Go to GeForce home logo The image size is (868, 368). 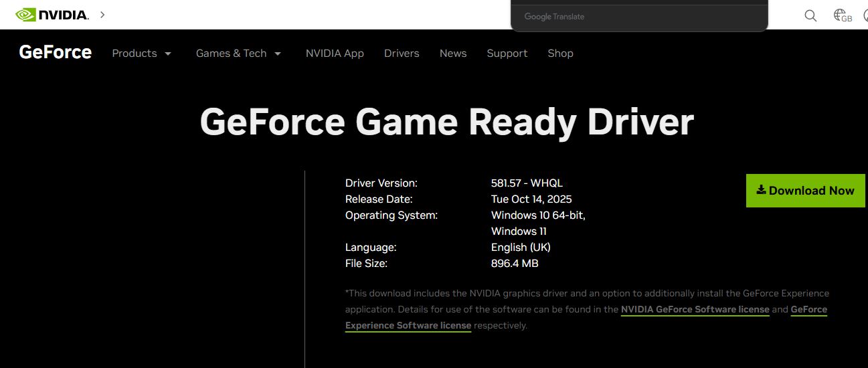coord(56,52)
